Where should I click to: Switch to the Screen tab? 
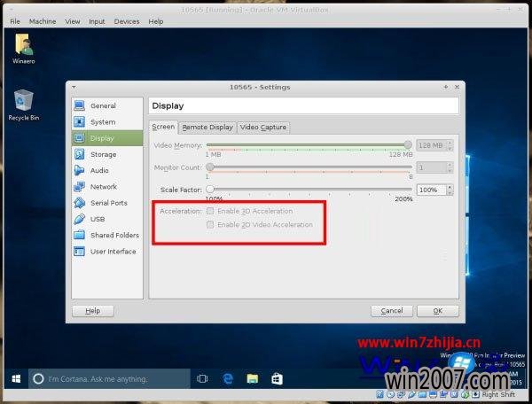click(x=163, y=127)
